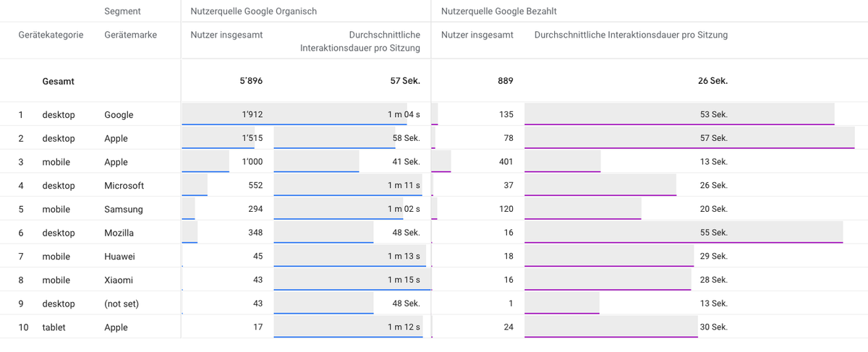Select the Nutzerquelle Google Bezahlt segment header
The height and width of the screenshot is (352, 868).
coord(499,12)
